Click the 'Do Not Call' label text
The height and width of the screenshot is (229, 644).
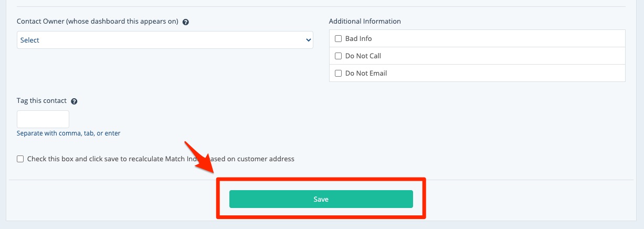[363, 56]
